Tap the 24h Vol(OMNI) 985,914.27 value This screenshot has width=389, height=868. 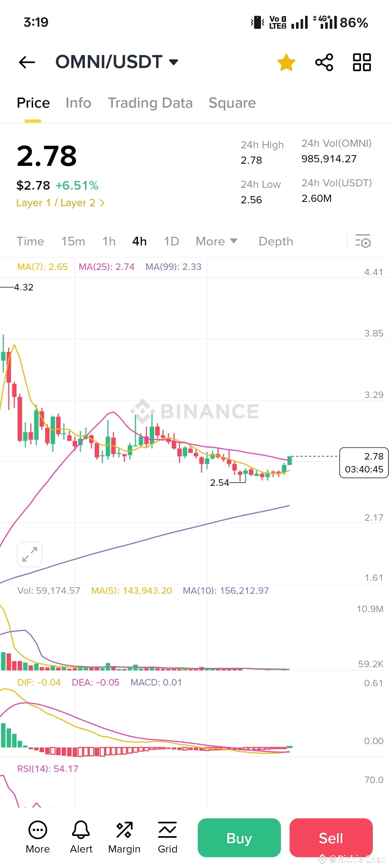coord(329,159)
